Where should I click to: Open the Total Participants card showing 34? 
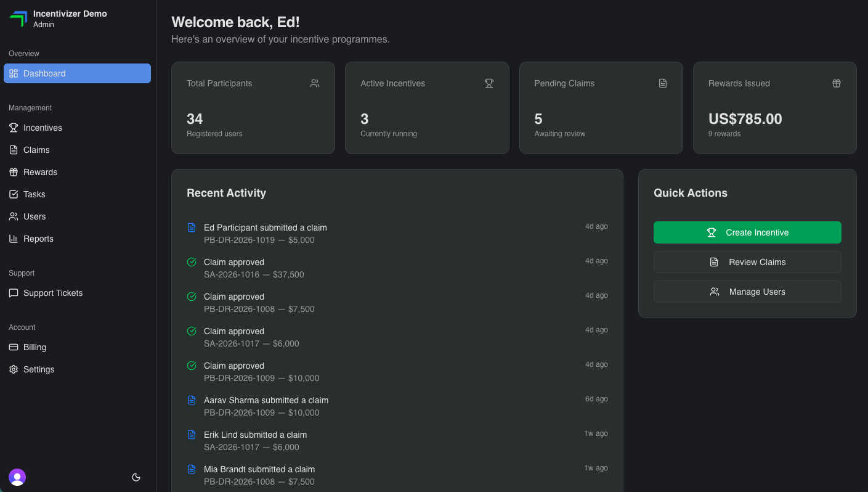(x=253, y=108)
